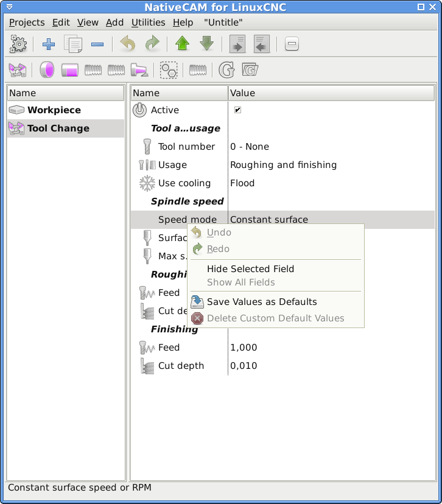Screen dimensions: 442x504
Task: Click the Finishing Feed row icon
Action: coord(147,348)
